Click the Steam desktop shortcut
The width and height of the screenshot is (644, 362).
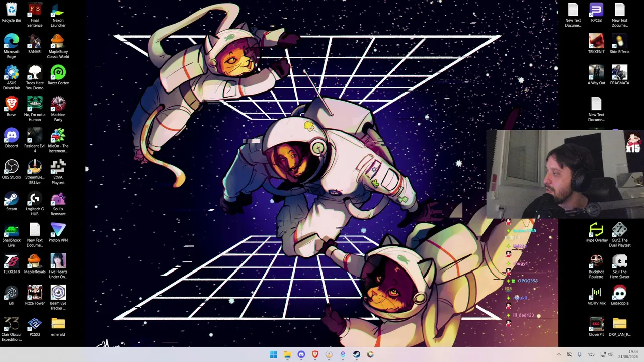[x=11, y=202]
